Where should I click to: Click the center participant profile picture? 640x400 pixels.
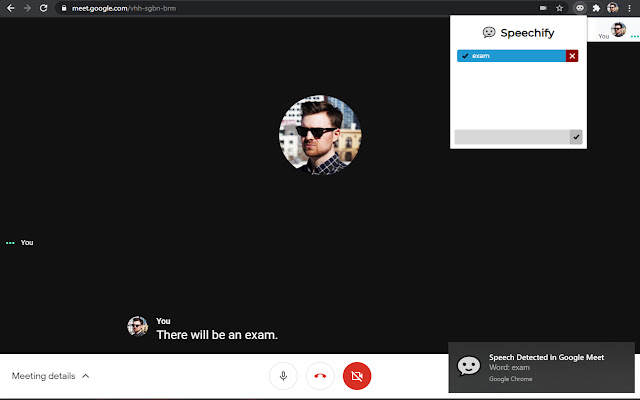point(320,135)
